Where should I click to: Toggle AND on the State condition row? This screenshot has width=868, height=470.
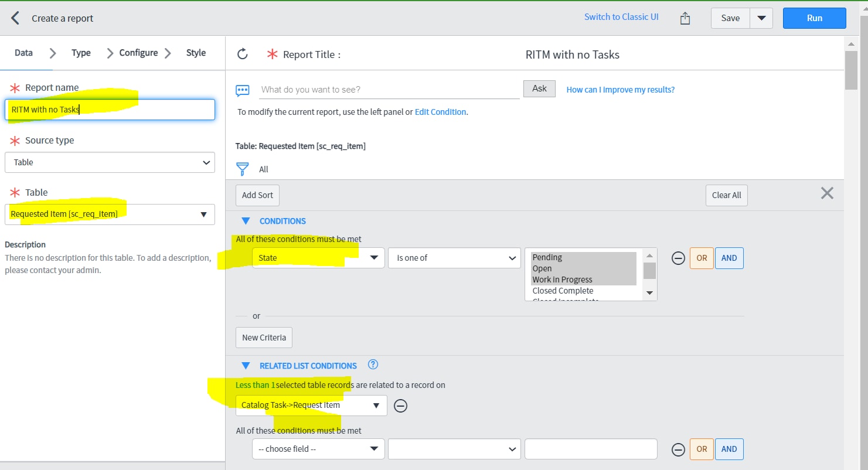[x=729, y=258]
